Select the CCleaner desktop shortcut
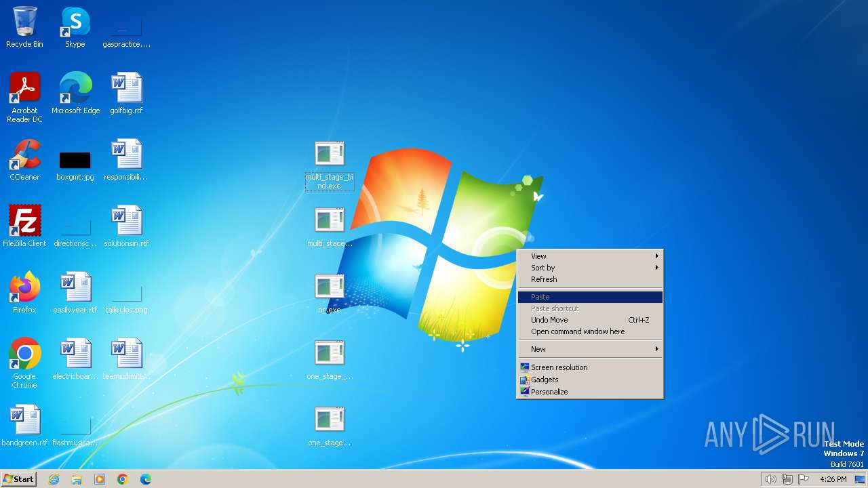The image size is (868, 488). pos(24,160)
